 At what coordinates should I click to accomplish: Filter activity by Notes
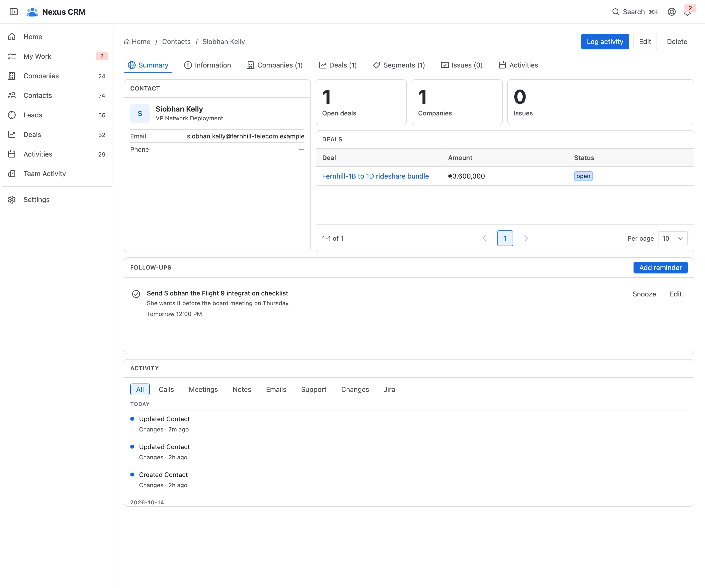tap(242, 389)
